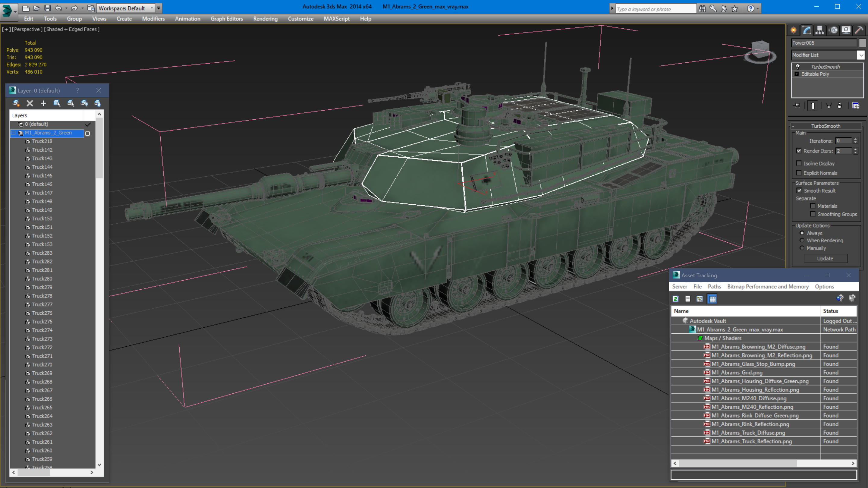Toggle Show End Result icon
The width and height of the screenshot is (868, 488).
coord(813,106)
